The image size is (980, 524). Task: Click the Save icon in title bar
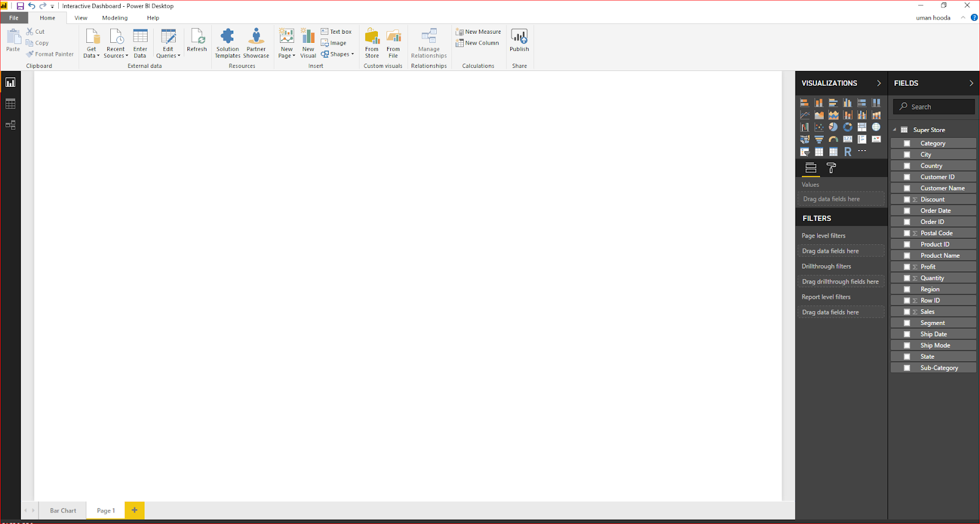click(x=20, y=6)
